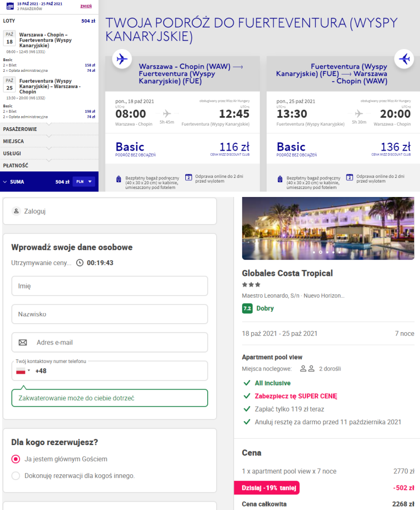Click the clock icon next to the countdown timer
Viewport: 420px width, 510px height.
pyautogui.click(x=80, y=263)
